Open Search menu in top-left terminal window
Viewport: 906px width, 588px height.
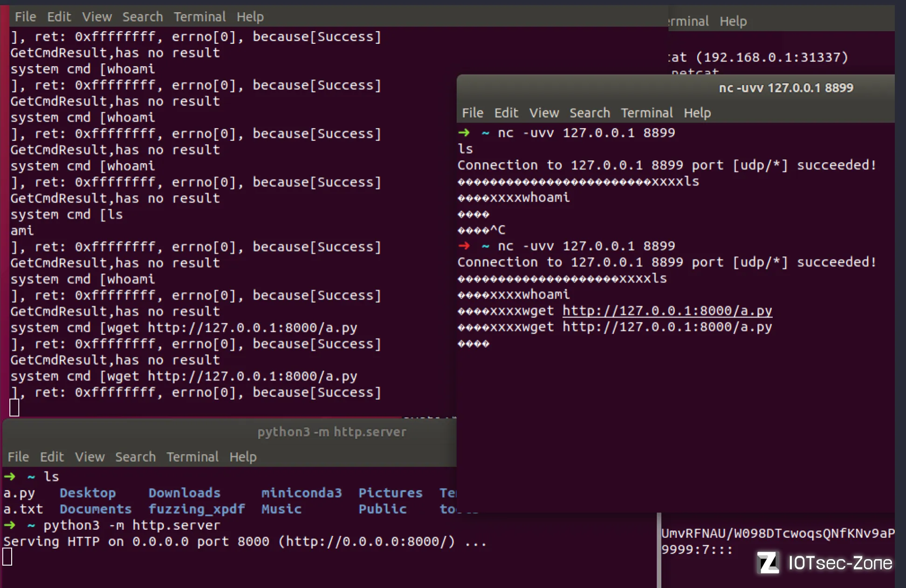pyautogui.click(x=143, y=17)
